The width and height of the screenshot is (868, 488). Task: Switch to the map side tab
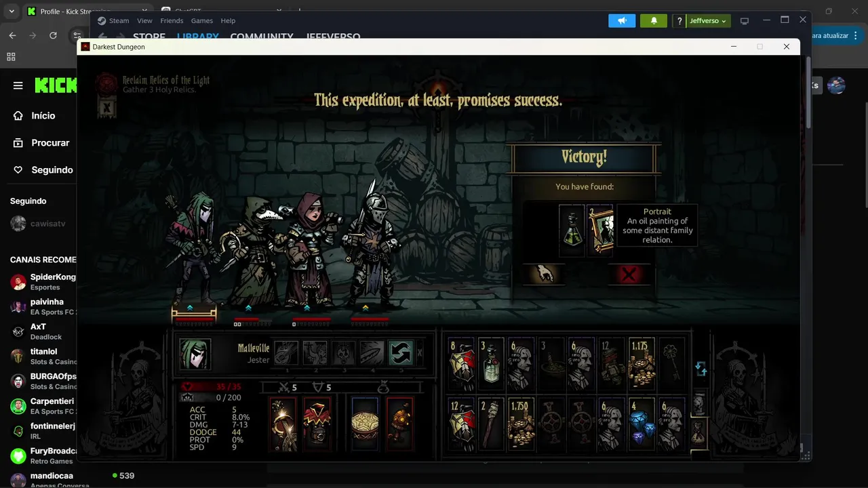click(698, 405)
